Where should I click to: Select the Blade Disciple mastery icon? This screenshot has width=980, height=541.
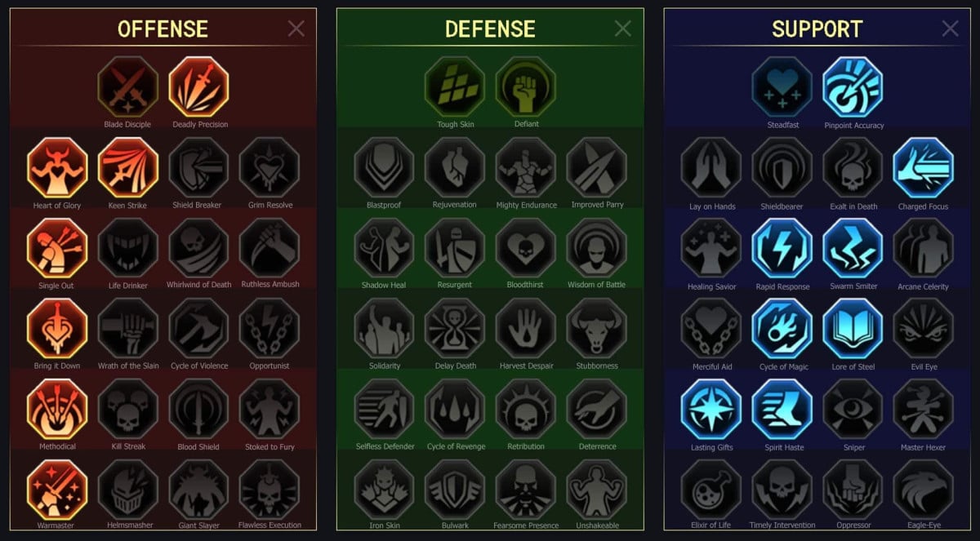pyautogui.click(x=127, y=86)
